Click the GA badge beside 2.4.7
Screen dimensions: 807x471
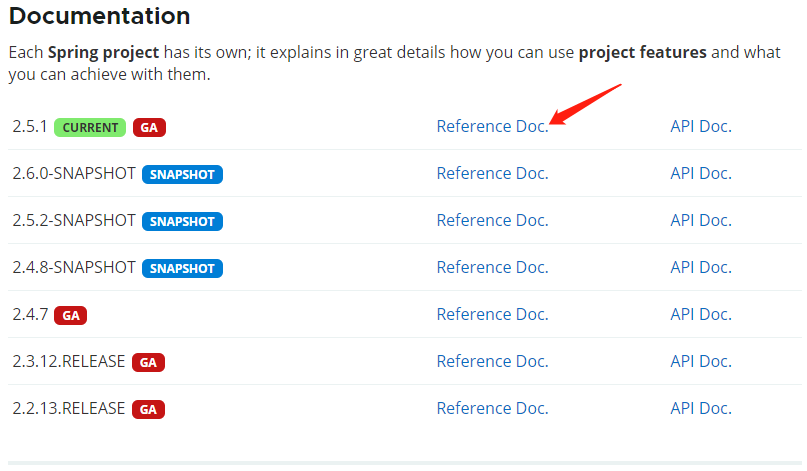[70, 316]
